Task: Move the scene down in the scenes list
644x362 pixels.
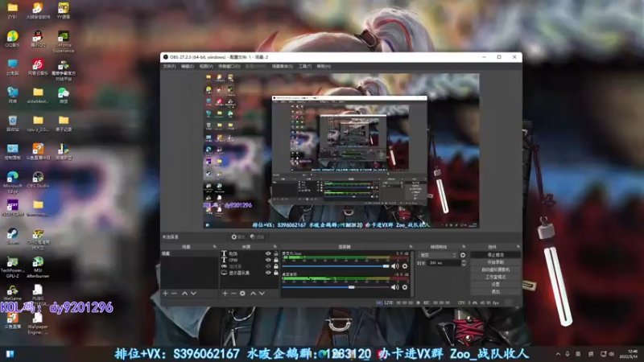Action: 193,294
